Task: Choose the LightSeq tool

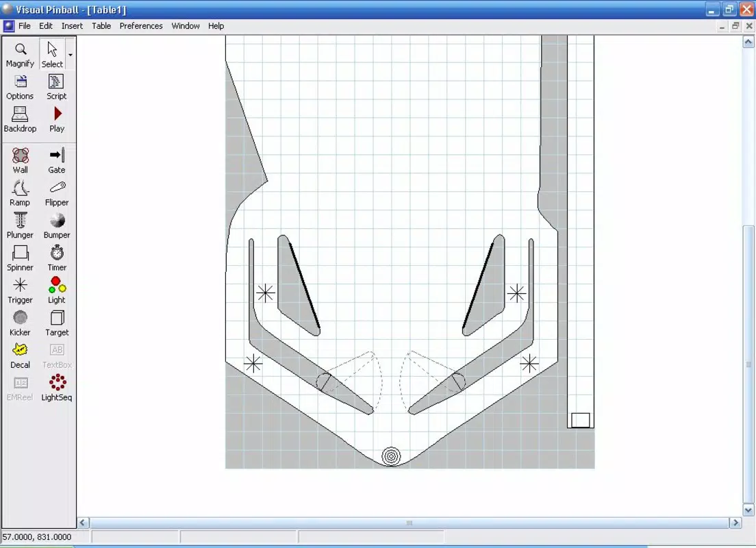Action: click(x=56, y=388)
